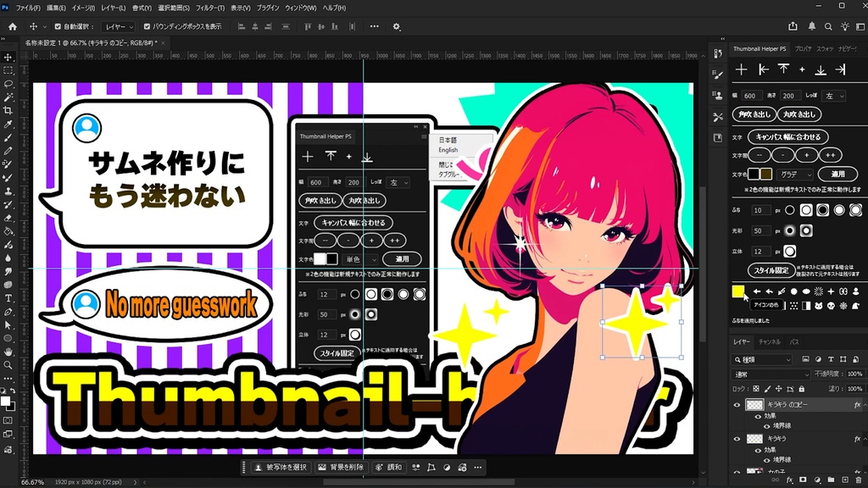Open the options bar gear settings
This screenshot has width=868, height=488.
[397, 26]
